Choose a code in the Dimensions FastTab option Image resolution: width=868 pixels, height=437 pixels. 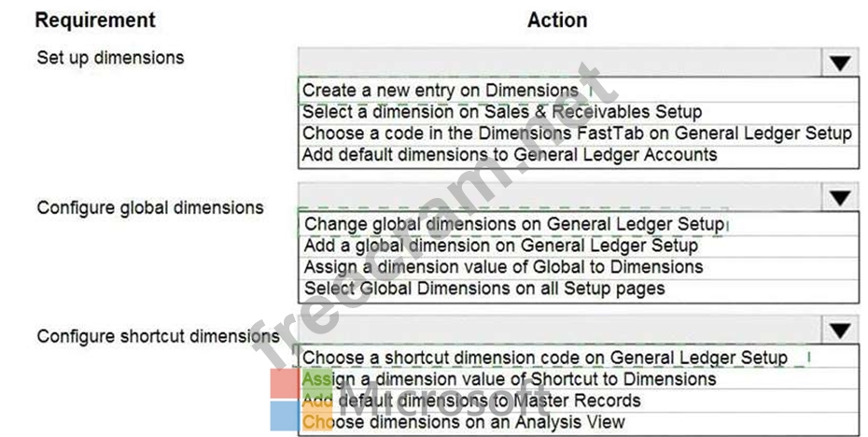pyautogui.click(x=577, y=134)
